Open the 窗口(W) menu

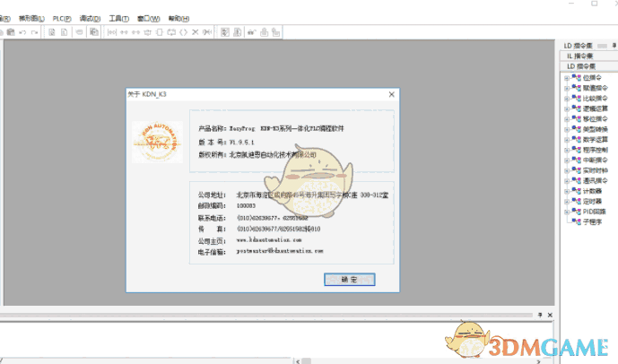point(149,19)
